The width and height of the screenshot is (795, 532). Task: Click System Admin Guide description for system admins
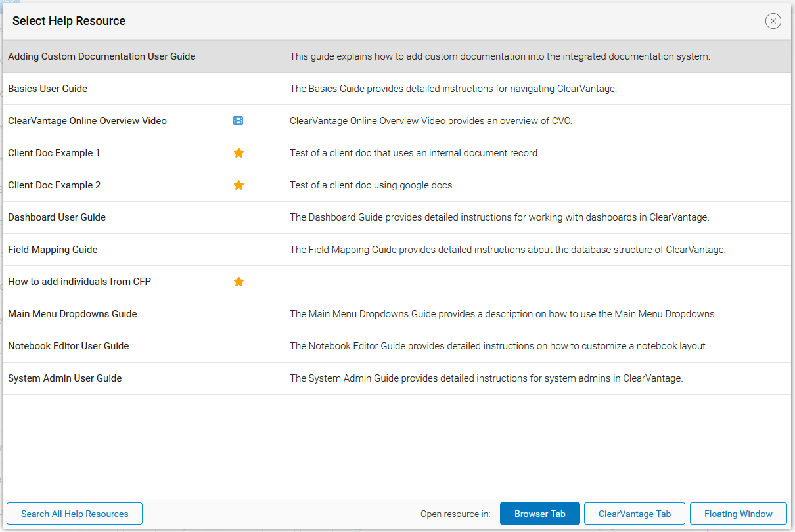486,378
